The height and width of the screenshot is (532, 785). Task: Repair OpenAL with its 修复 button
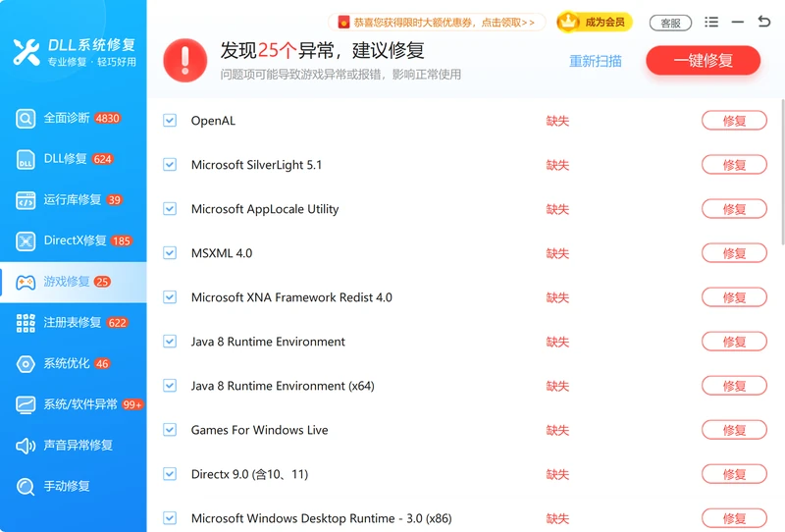[734, 120]
